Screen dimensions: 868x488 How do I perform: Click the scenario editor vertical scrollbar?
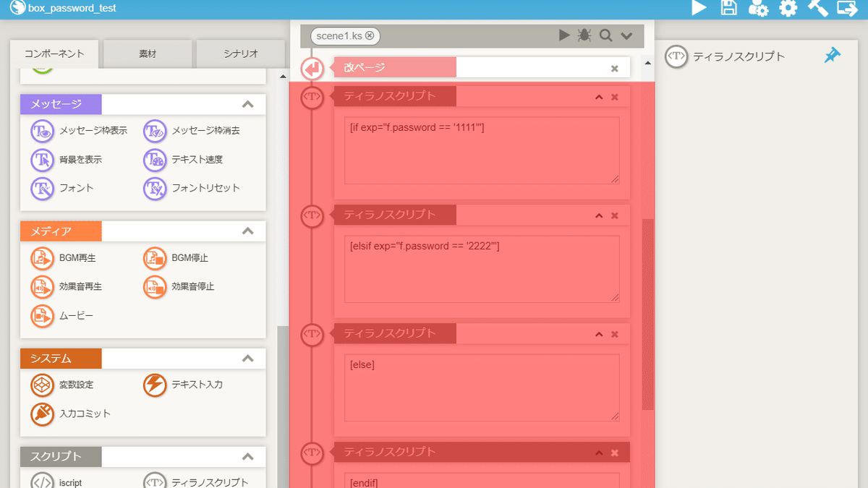click(x=647, y=314)
